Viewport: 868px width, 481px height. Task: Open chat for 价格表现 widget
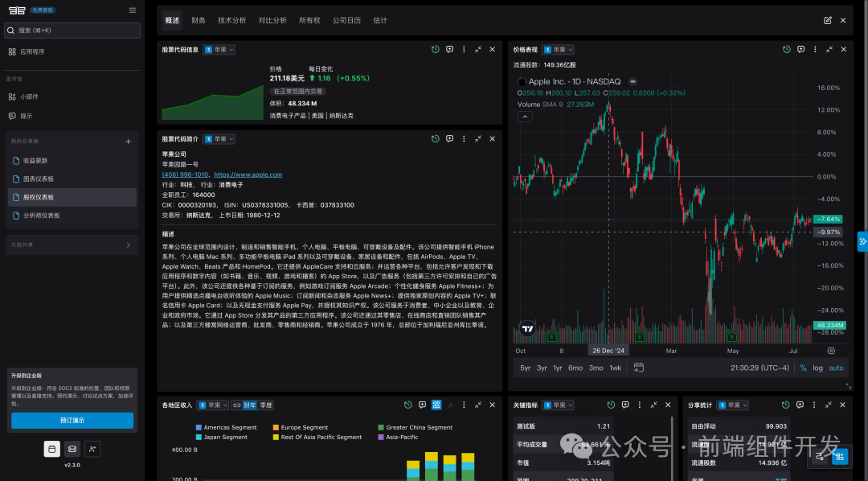click(801, 49)
